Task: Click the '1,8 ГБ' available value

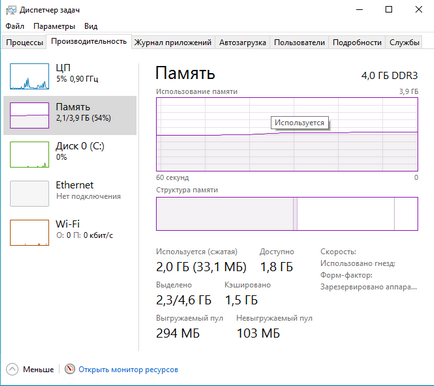Action: pyautogui.click(x=276, y=267)
